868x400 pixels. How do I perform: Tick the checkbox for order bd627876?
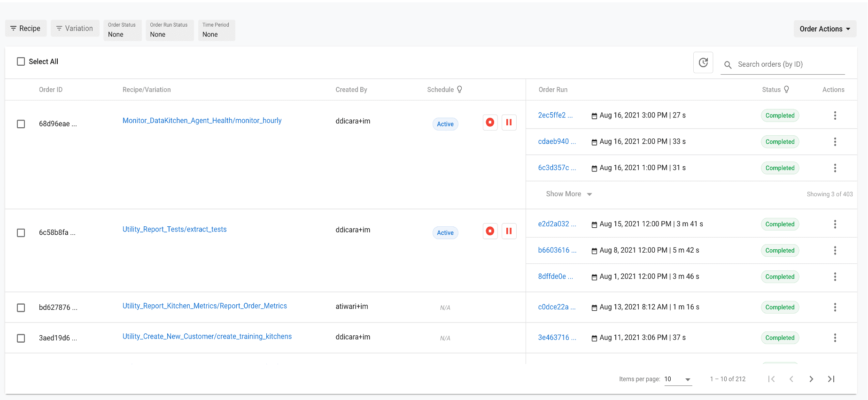point(21,308)
